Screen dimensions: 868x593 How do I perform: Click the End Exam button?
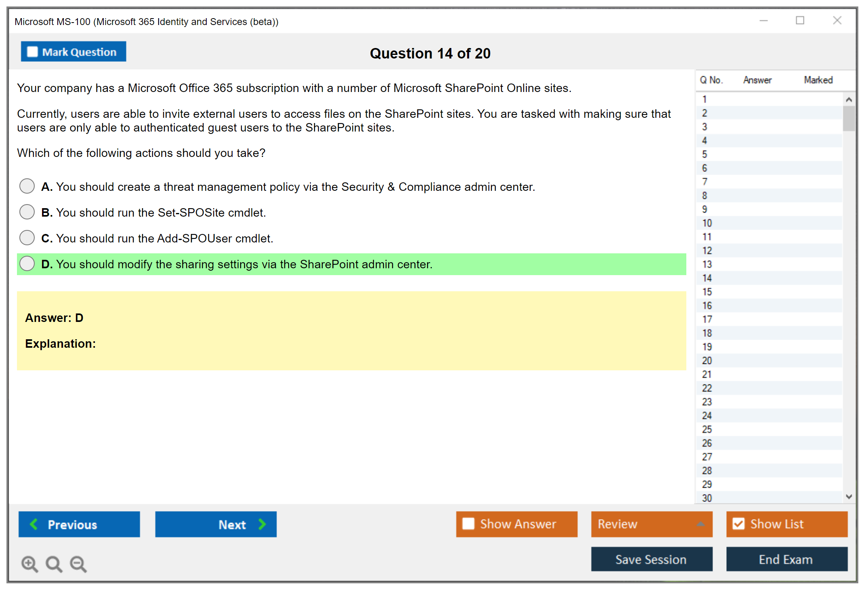(x=786, y=559)
